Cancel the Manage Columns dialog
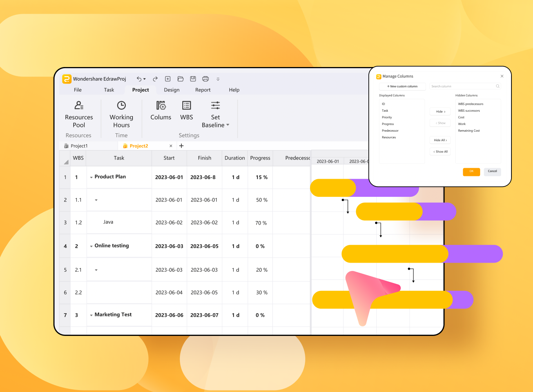Screen dimensions: 533x392 pos(492,171)
